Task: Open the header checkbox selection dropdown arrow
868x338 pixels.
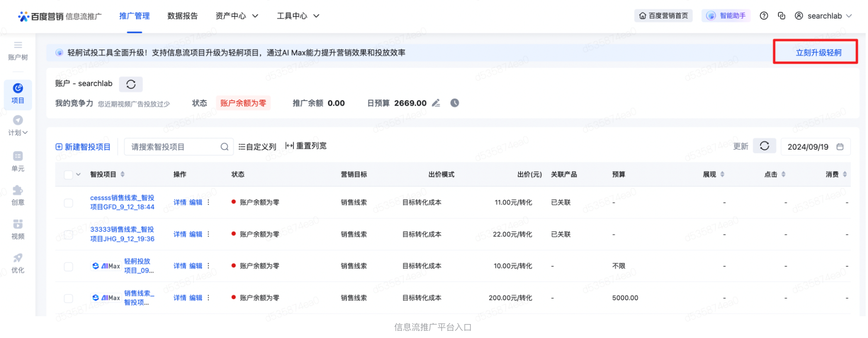Action: pos(79,175)
